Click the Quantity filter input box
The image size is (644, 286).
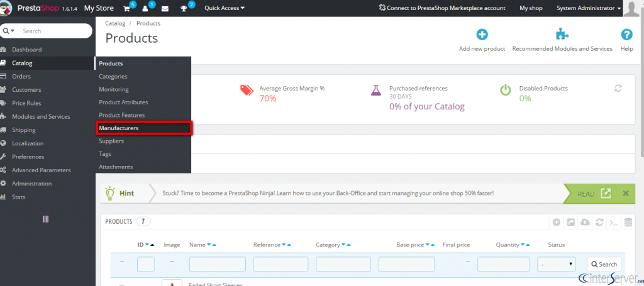click(504, 264)
